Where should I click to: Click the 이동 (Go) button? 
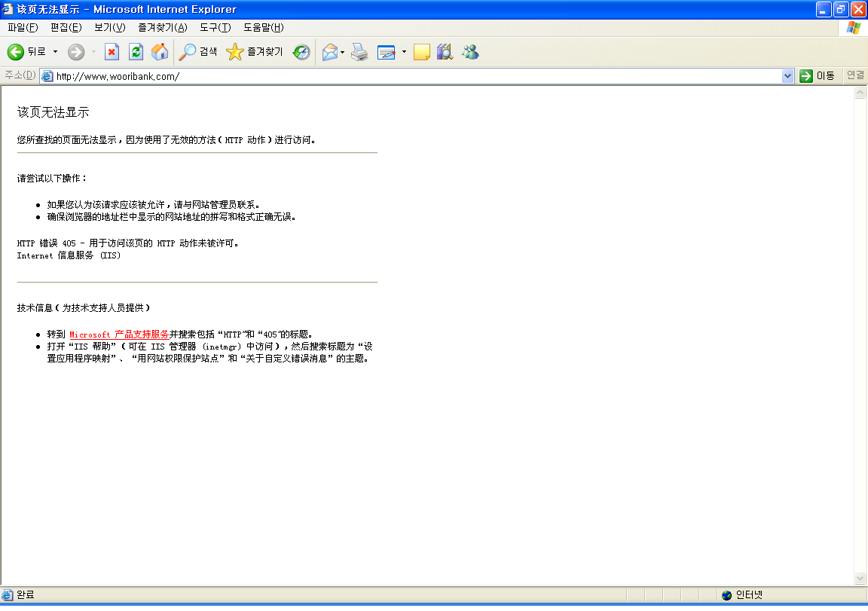tap(817, 76)
